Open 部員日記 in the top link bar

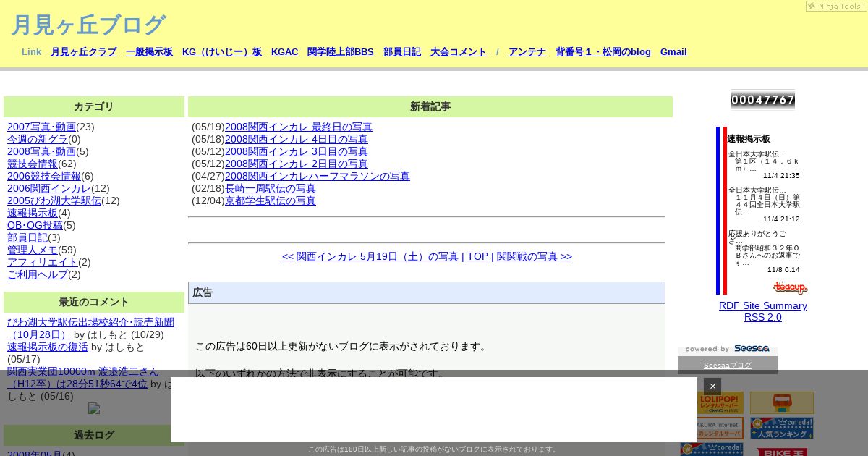(x=402, y=52)
